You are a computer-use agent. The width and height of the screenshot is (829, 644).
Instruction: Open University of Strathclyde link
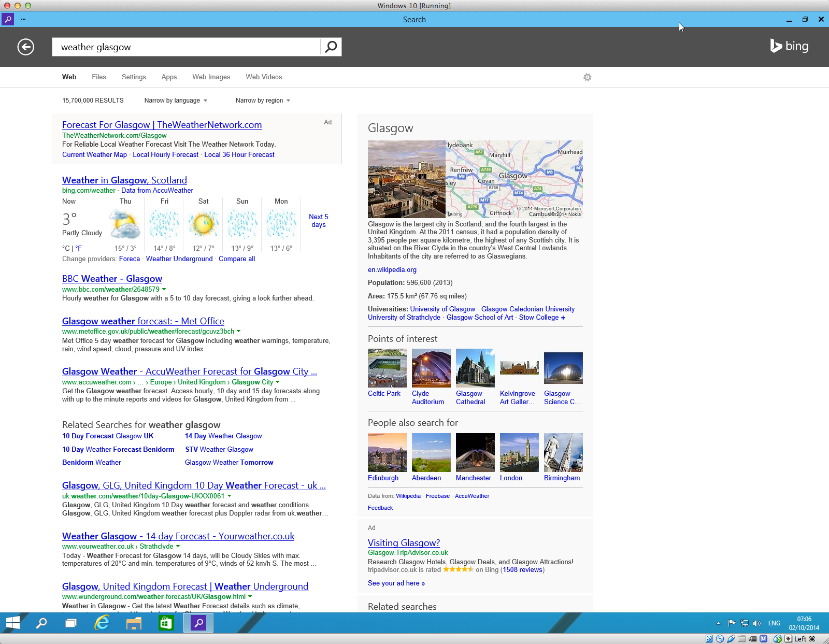(x=404, y=318)
